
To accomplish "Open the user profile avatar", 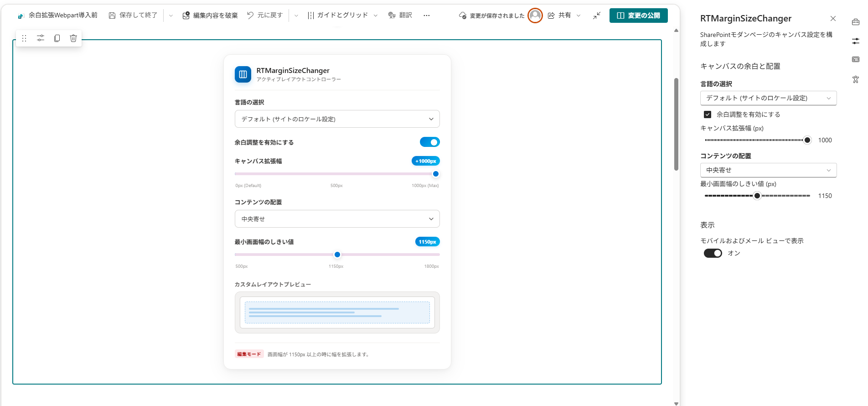I will coord(535,16).
